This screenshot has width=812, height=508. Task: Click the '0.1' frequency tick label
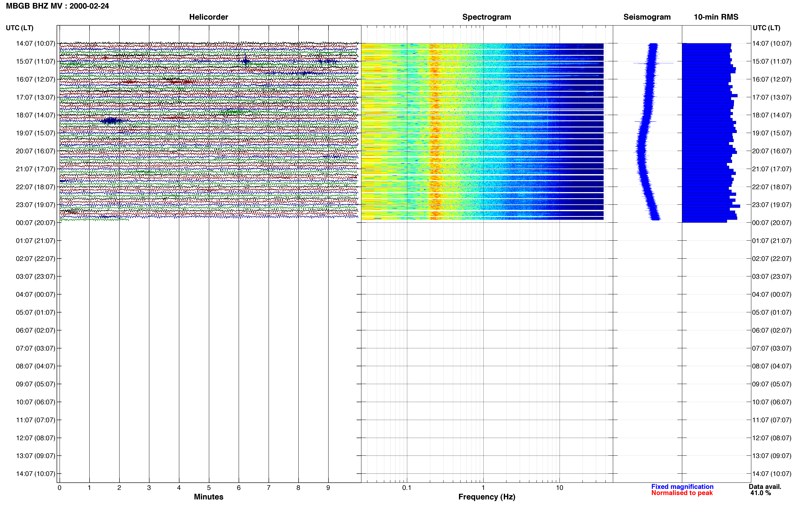pos(407,487)
